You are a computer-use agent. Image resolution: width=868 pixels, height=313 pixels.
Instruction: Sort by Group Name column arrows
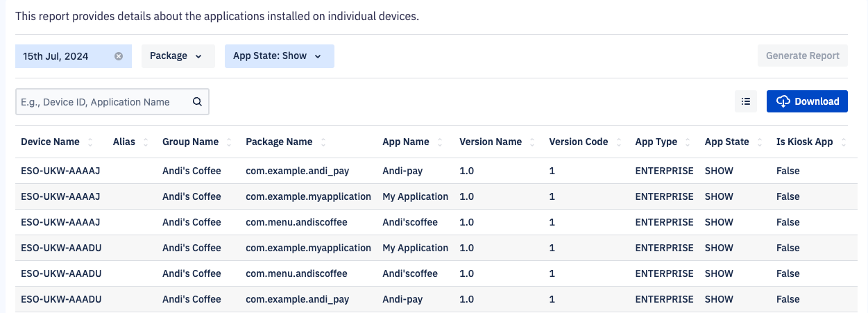pyautogui.click(x=229, y=142)
